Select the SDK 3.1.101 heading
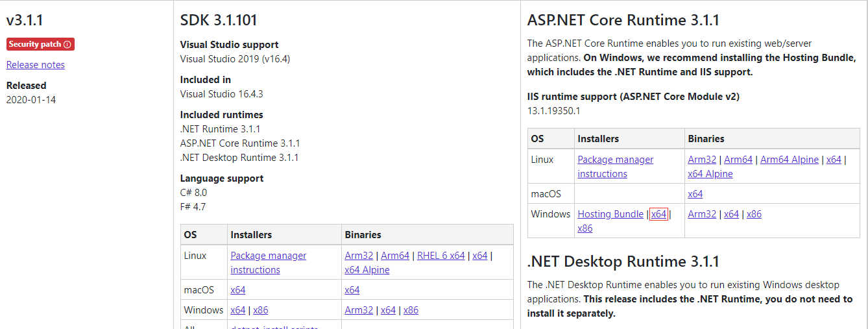The image size is (868, 329). 219,20
